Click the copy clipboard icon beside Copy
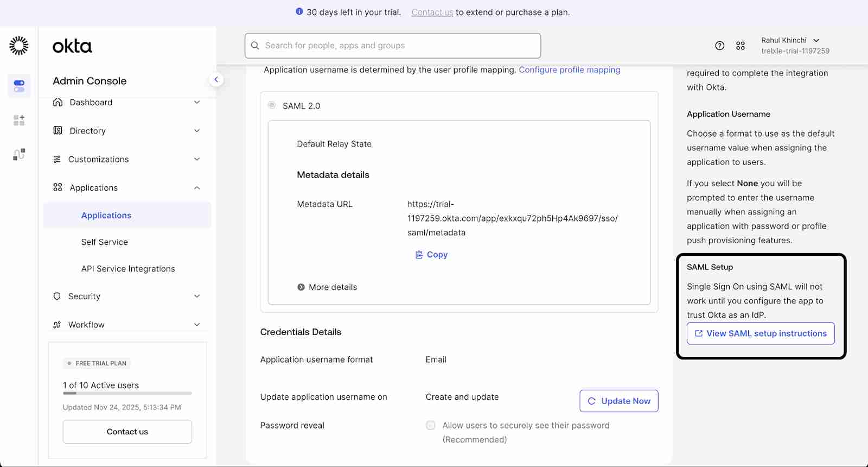Image resolution: width=868 pixels, height=467 pixels. (x=419, y=255)
